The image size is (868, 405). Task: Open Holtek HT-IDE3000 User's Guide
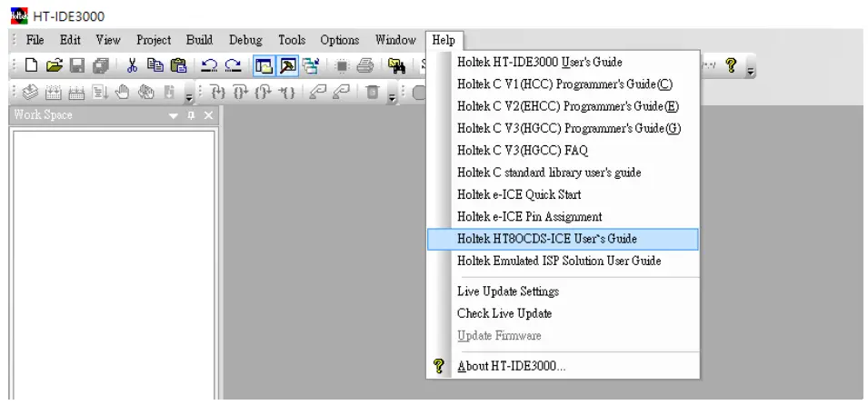563,62
